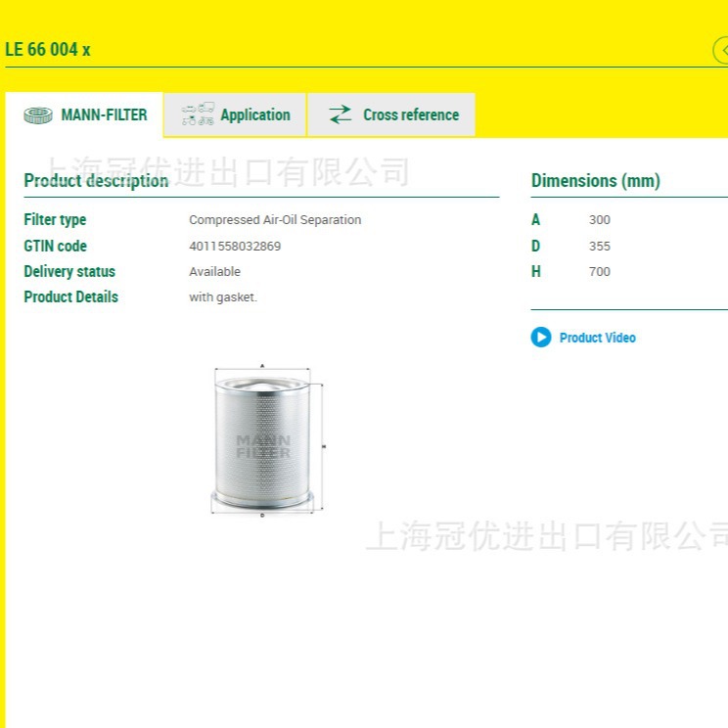Open the MANN-FILTER tab
Viewport: 728px width, 728px height.
pos(84,114)
